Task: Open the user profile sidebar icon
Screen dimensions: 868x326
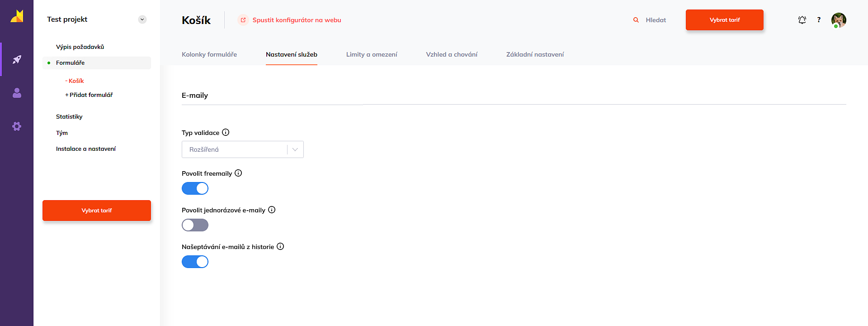Action: (x=17, y=93)
